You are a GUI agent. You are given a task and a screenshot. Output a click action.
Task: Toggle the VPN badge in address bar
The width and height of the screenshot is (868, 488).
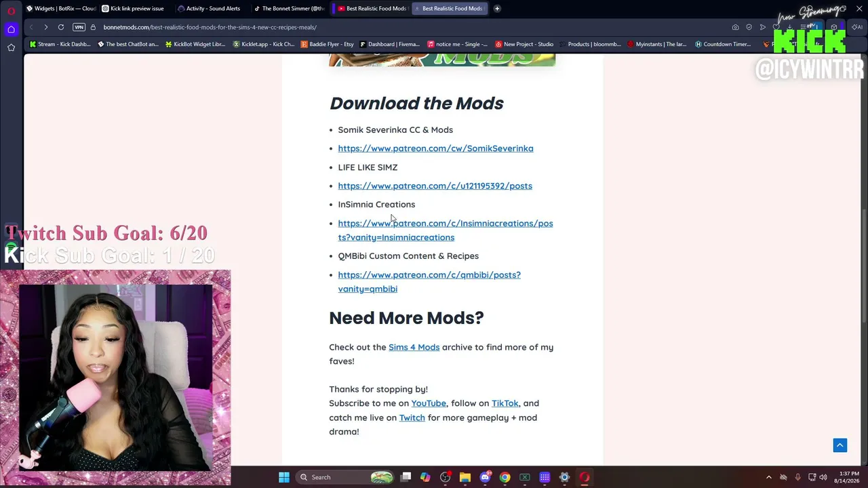79,27
